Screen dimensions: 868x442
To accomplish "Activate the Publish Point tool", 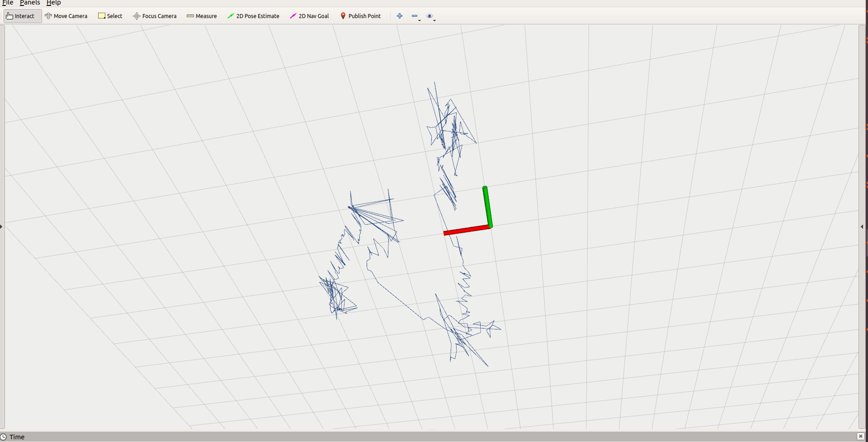I will coord(360,16).
